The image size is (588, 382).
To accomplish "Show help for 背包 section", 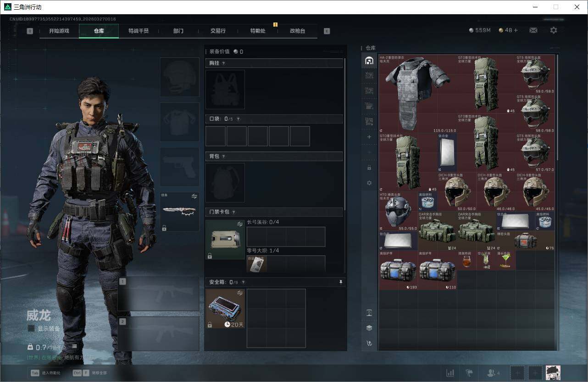I will (224, 157).
